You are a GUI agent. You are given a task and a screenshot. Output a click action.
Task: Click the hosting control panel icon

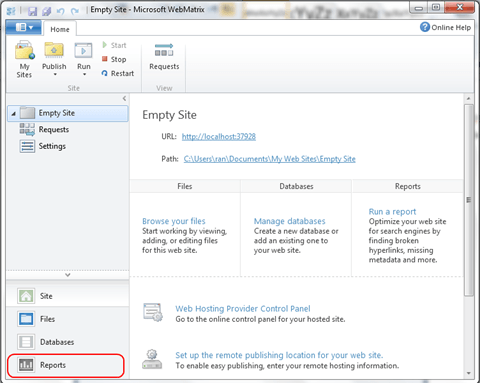point(153,312)
